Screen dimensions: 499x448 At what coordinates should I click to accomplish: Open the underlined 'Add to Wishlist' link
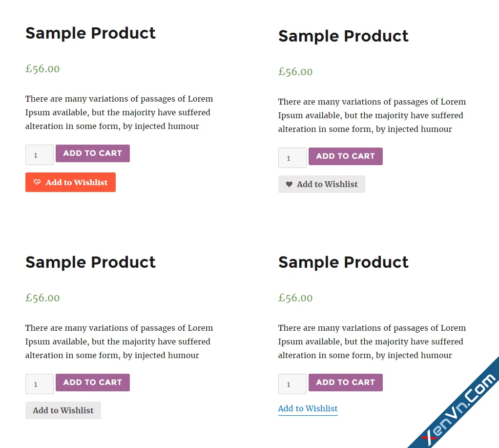click(x=308, y=408)
